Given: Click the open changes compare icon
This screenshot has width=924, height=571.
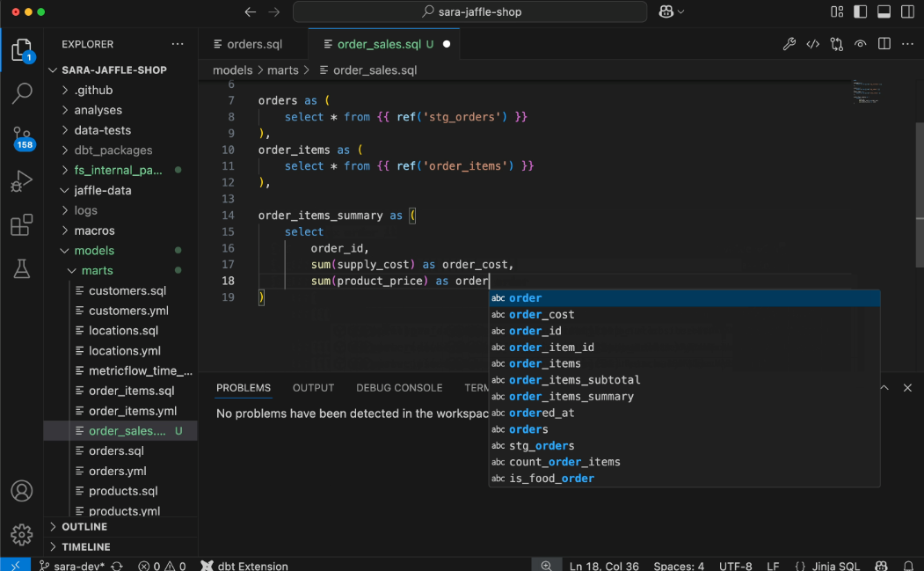Looking at the screenshot, I should click(x=837, y=44).
